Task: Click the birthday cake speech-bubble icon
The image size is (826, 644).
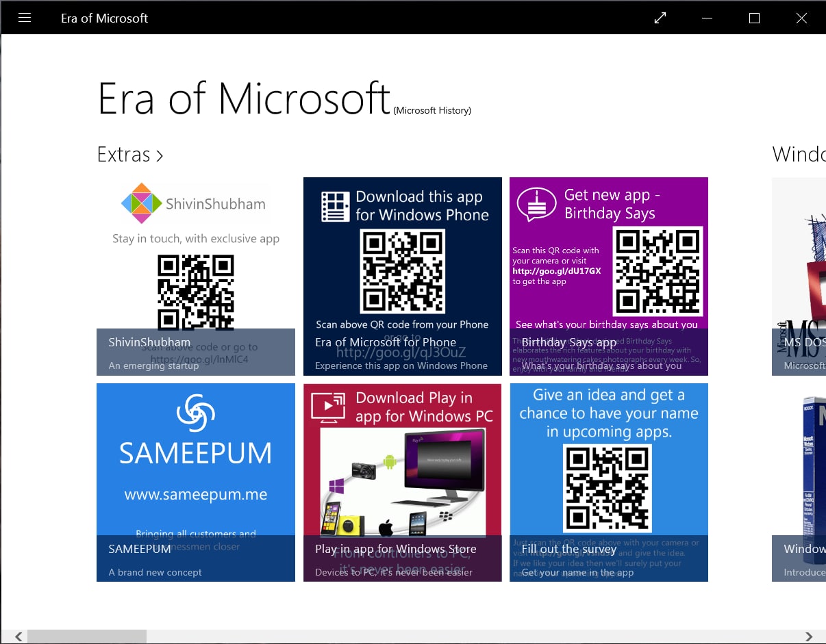Action: [536, 205]
